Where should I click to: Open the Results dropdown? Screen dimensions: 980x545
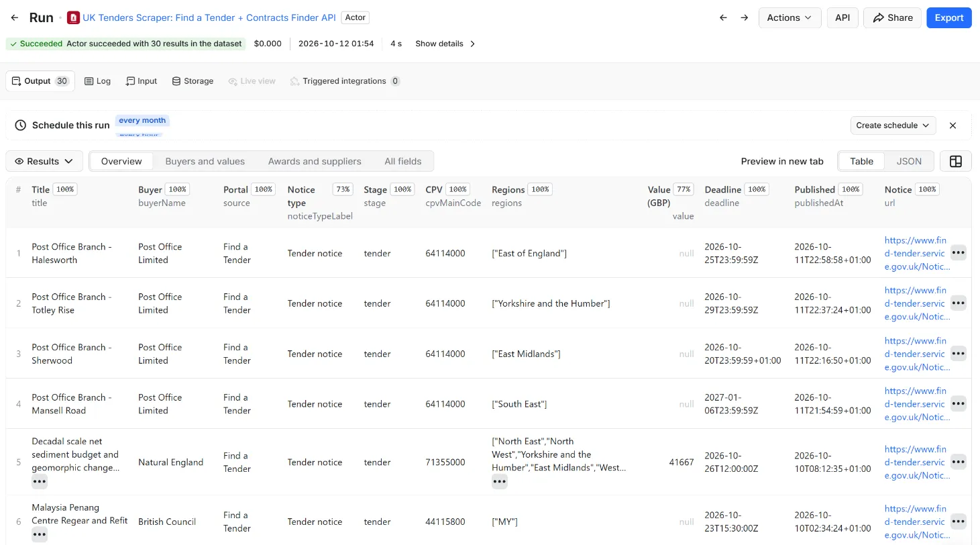coord(44,161)
